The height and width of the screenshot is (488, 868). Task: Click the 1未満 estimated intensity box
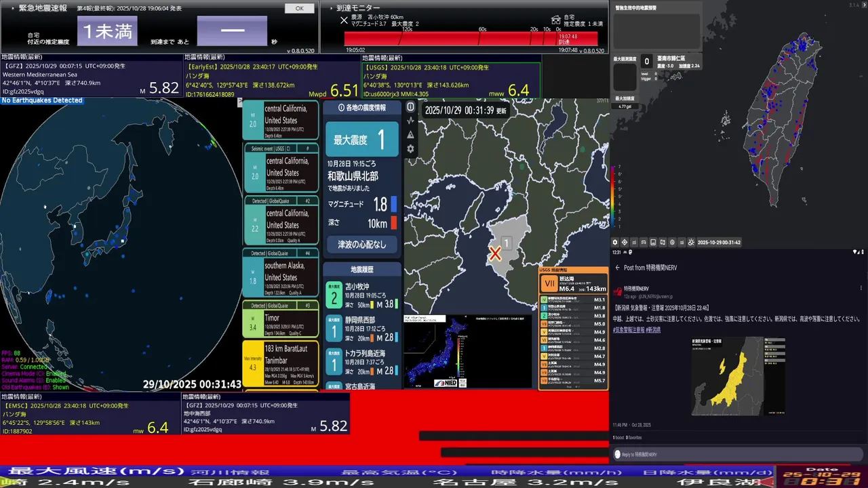click(107, 31)
